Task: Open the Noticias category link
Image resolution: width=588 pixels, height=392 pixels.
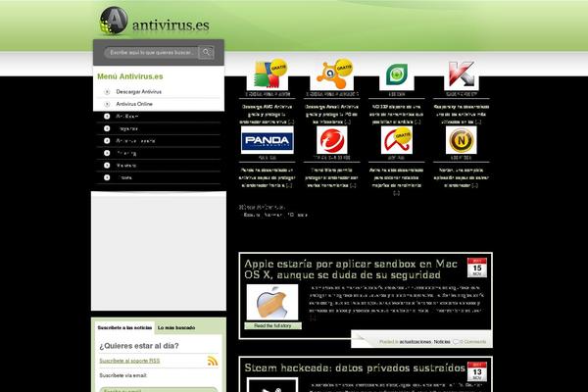Action: point(442,342)
